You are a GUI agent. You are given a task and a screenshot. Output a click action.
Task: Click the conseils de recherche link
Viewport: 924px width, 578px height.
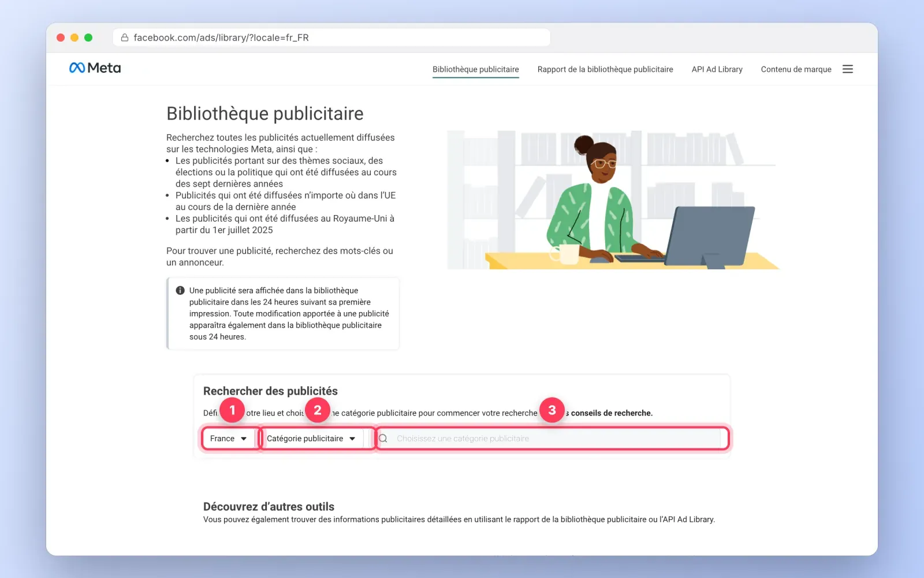click(x=612, y=413)
